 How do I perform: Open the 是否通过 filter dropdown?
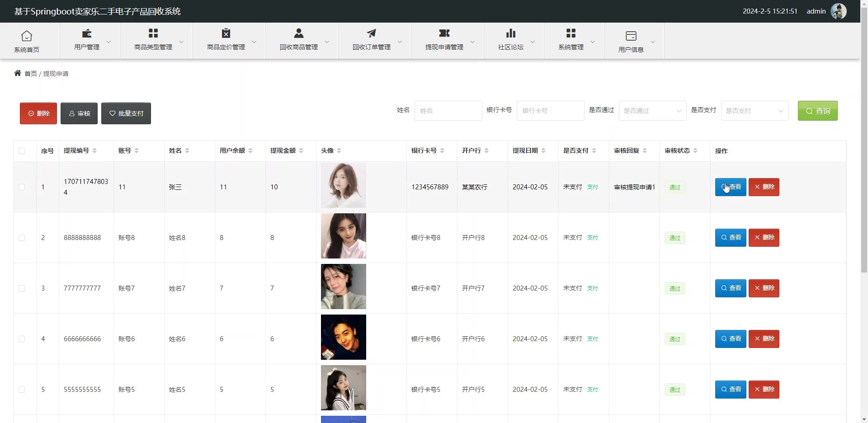click(652, 111)
